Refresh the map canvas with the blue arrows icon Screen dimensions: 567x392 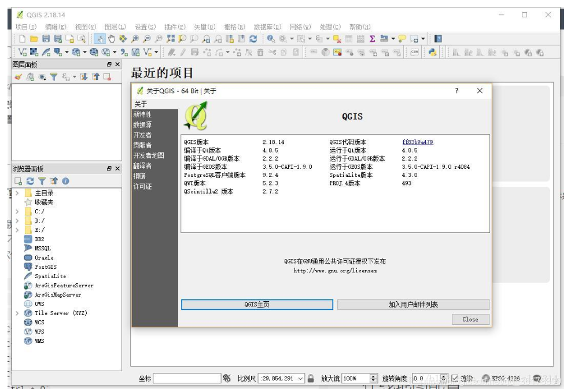pyautogui.click(x=253, y=39)
